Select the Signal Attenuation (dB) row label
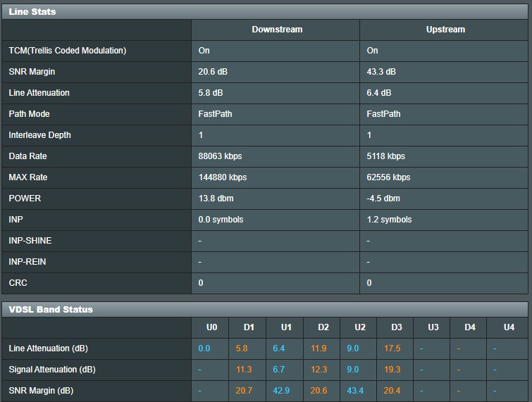The height and width of the screenshot is (402, 532). (52, 370)
